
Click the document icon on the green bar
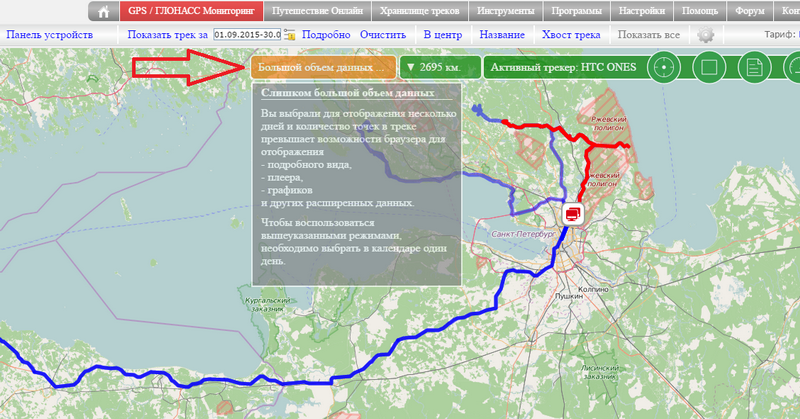pyautogui.click(x=754, y=68)
